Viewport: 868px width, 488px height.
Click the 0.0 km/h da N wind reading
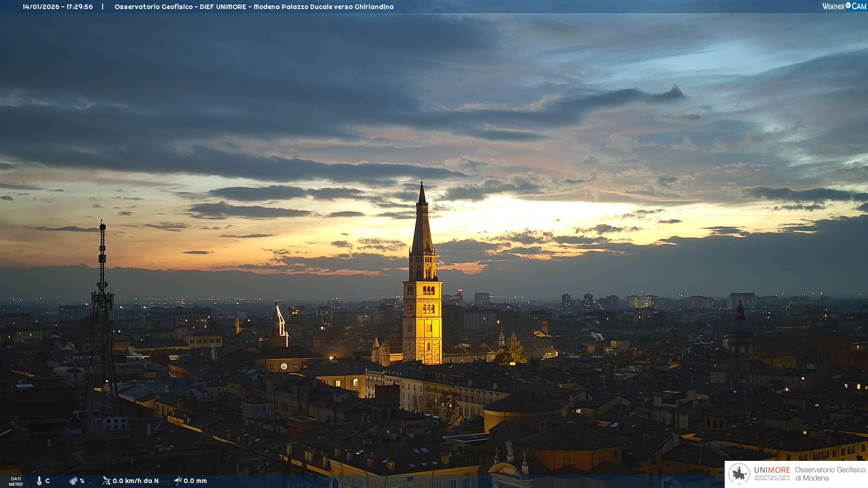136,481
